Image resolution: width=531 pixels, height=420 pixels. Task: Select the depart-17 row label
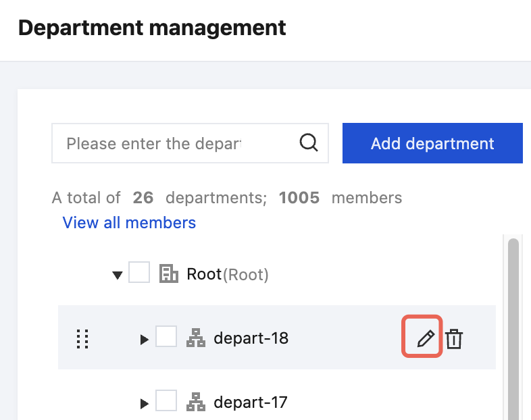click(250, 402)
